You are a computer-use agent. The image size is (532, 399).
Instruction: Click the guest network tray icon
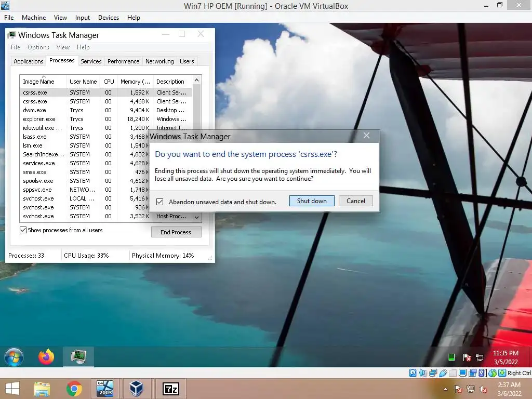[x=480, y=357]
